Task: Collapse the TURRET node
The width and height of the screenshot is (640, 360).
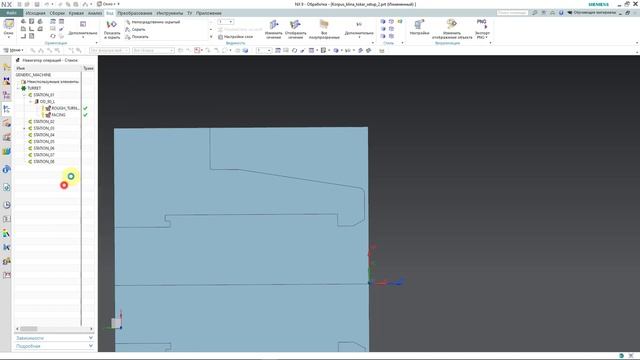Action: [x=18, y=88]
